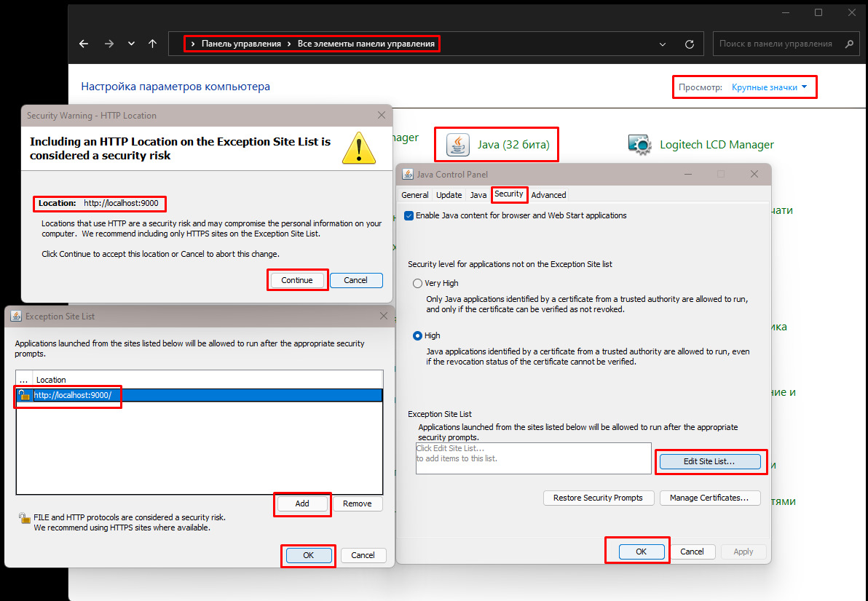Viewport: 868px width, 601px height.
Task: Select the High security level radio
Action: point(417,335)
